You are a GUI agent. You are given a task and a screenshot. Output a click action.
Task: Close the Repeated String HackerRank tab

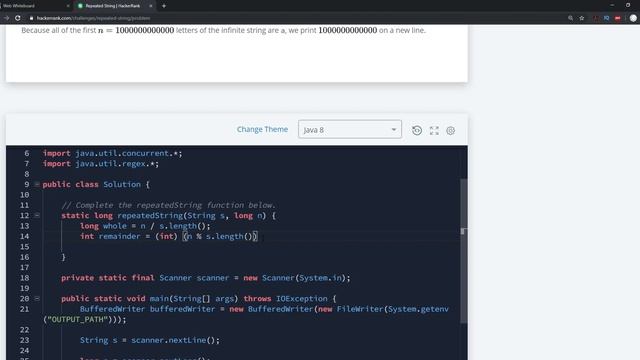coord(151,6)
